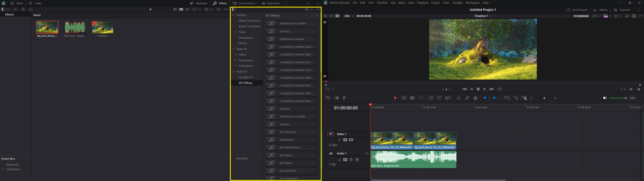Collapse the Open FX section
The width and height of the screenshot is (644, 181).
click(233, 49)
